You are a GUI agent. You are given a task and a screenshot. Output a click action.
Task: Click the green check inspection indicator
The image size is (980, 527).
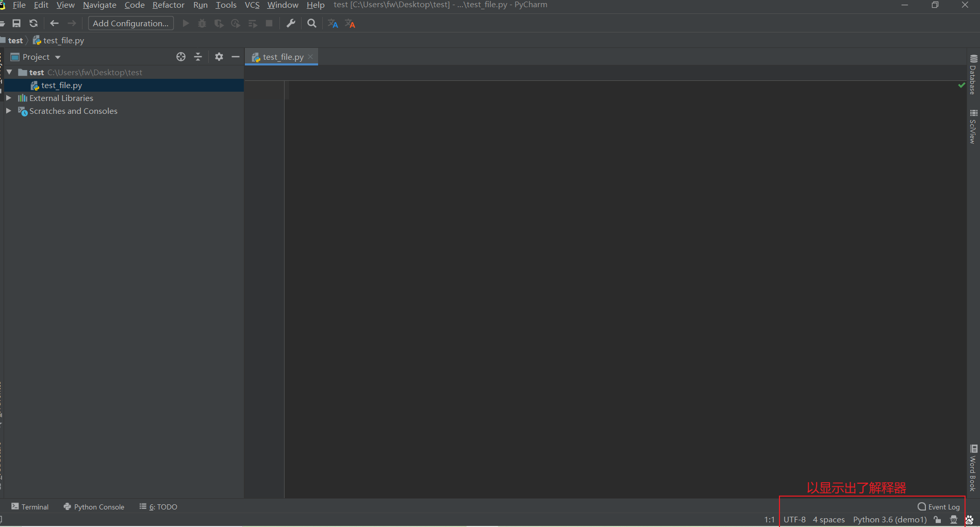[961, 85]
